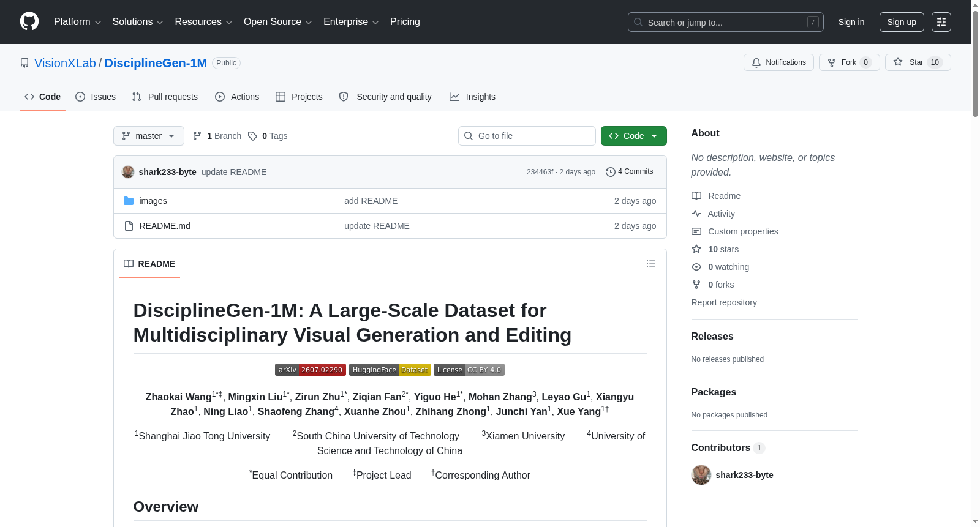Screen dimensions: 980x527
Task: Open the green Code dropdown
Action: pyautogui.click(x=634, y=136)
